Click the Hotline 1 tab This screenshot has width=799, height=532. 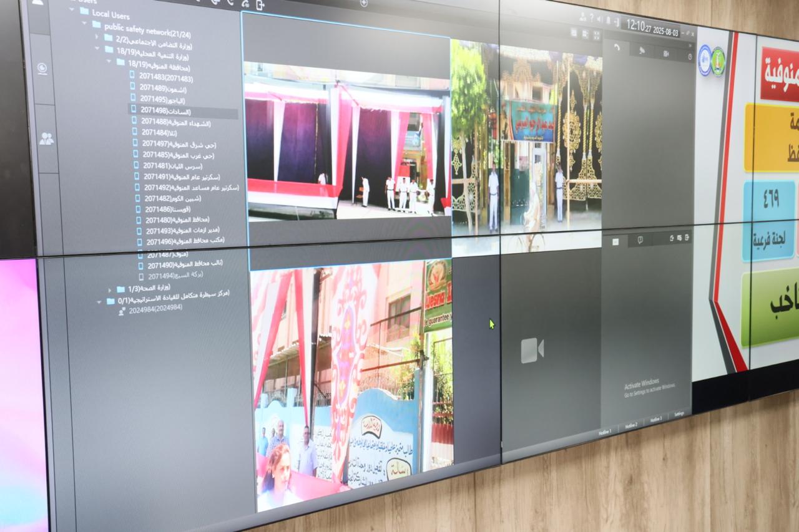pyautogui.click(x=606, y=431)
